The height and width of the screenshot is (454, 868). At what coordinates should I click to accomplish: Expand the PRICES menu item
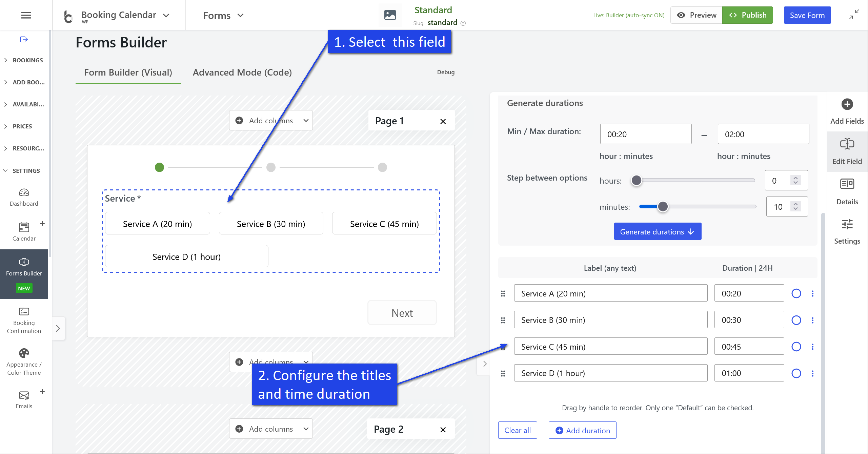coord(22,126)
